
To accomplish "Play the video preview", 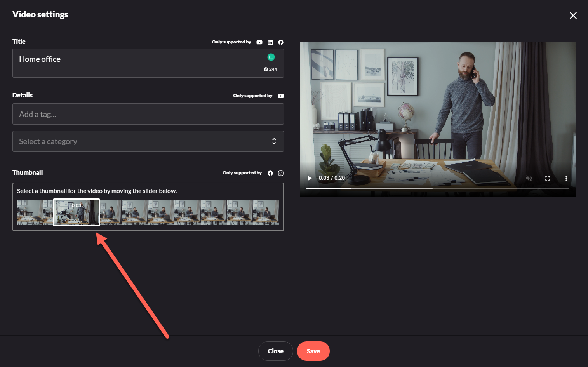I will click(310, 178).
